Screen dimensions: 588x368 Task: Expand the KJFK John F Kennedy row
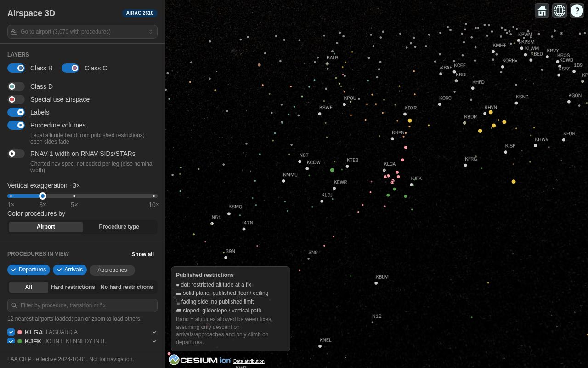tap(154, 341)
